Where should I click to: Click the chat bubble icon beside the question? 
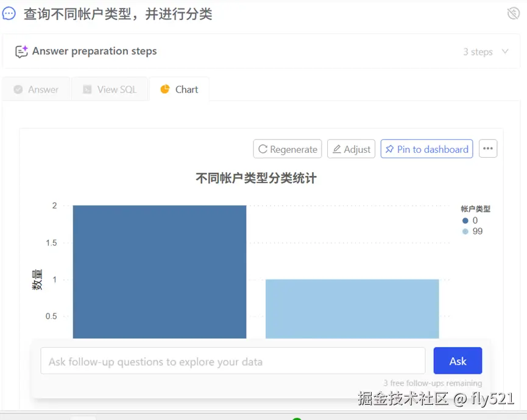[9, 14]
